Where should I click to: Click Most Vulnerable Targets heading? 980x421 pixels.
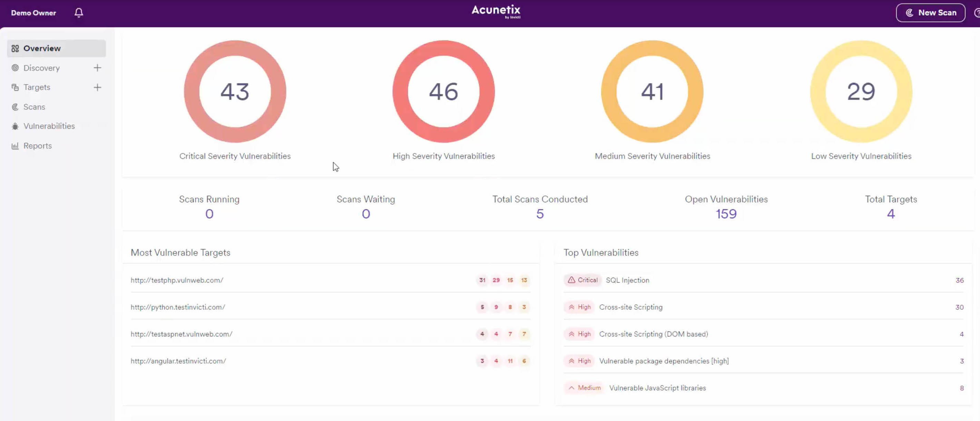(x=180, y=253)
